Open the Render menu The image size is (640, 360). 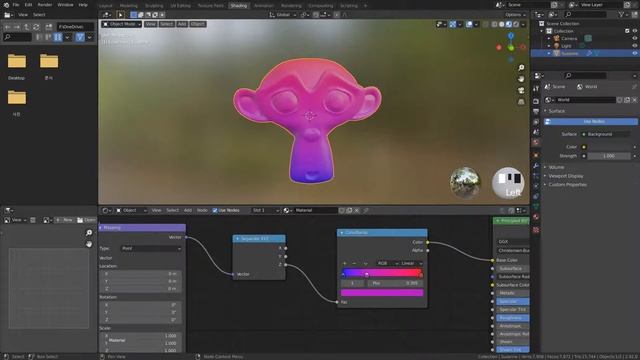45,5
